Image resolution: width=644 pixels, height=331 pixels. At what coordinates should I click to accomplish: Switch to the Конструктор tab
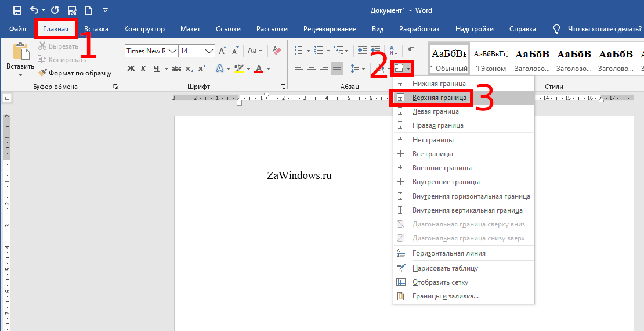tap(144, 29)
